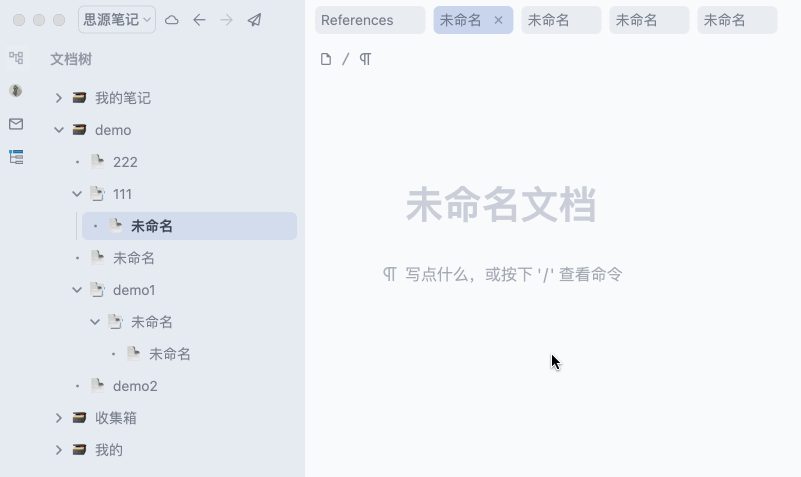Click the 我的笔记 notebook icon
Image resolution: width=801 pixels, height=477 pixels.
(79, 98)
